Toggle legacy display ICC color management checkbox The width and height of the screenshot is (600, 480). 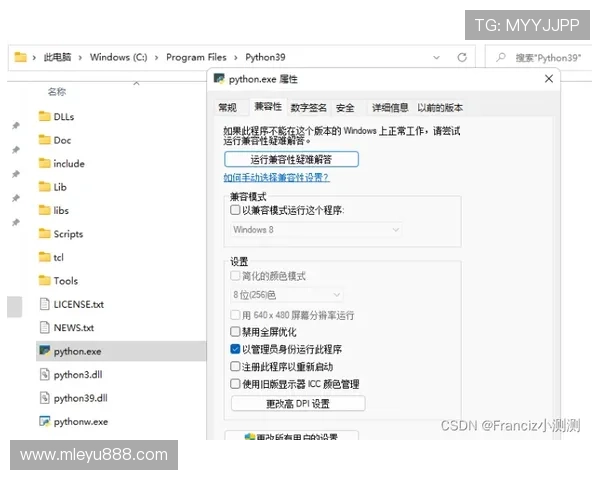(235, 384)
